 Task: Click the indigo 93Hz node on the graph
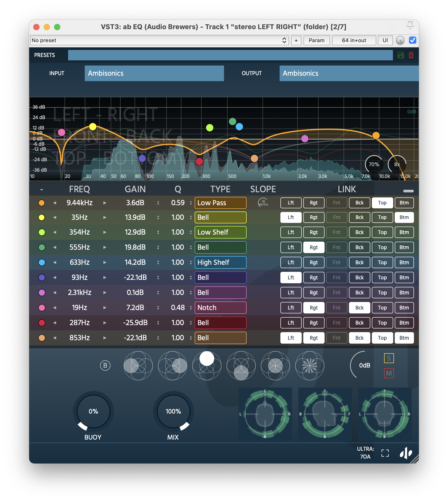click(142, 158)
